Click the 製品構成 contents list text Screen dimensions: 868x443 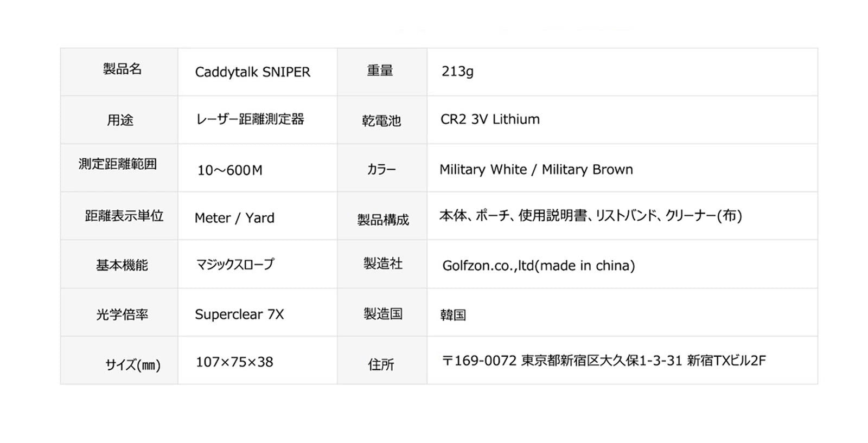[590, 216]
